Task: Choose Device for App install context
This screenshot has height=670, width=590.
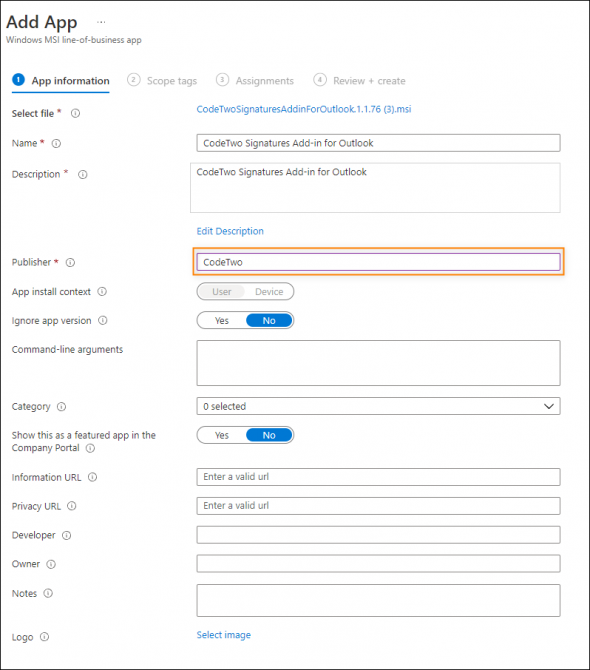Action: (269, 291)
